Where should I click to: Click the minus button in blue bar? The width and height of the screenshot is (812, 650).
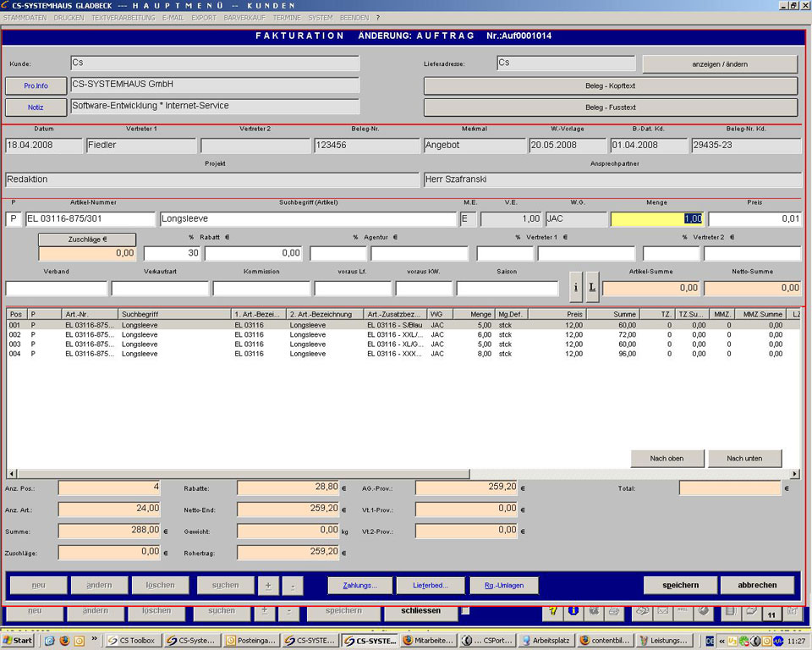click(x=292, y=585)
